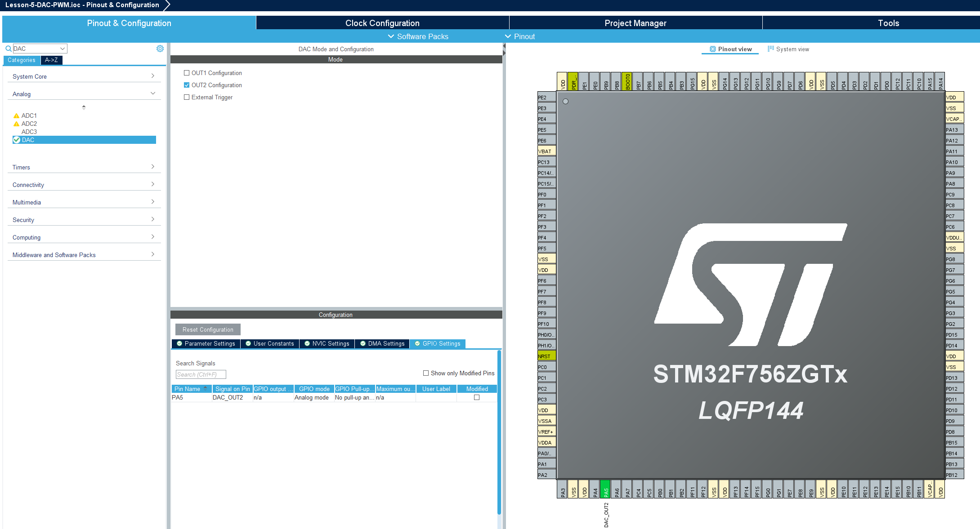The image size is (980, 529).
Task: Expand the Timers category
Action: pos(84,167)
